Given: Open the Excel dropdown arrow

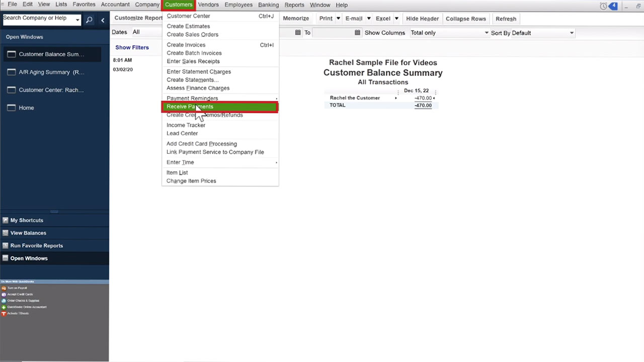Looking at the screenshot, I should pyautogui.click(x=396, y=19).
